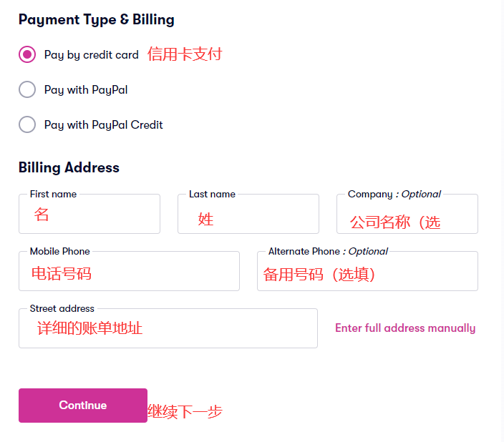Image resolution: width=504 pixels, height=442 pixels.
Task: Click the "Pay by credit card" label text
Action: tap(91, 54)
